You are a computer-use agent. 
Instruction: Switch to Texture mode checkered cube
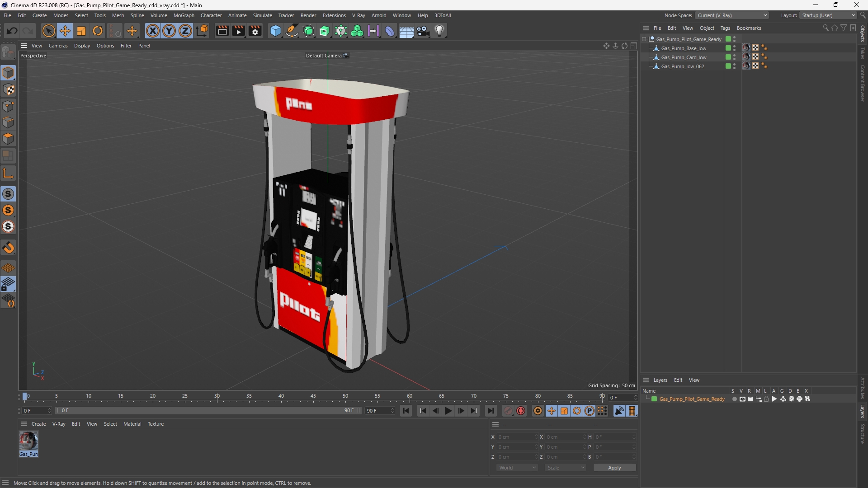(8, 89)
